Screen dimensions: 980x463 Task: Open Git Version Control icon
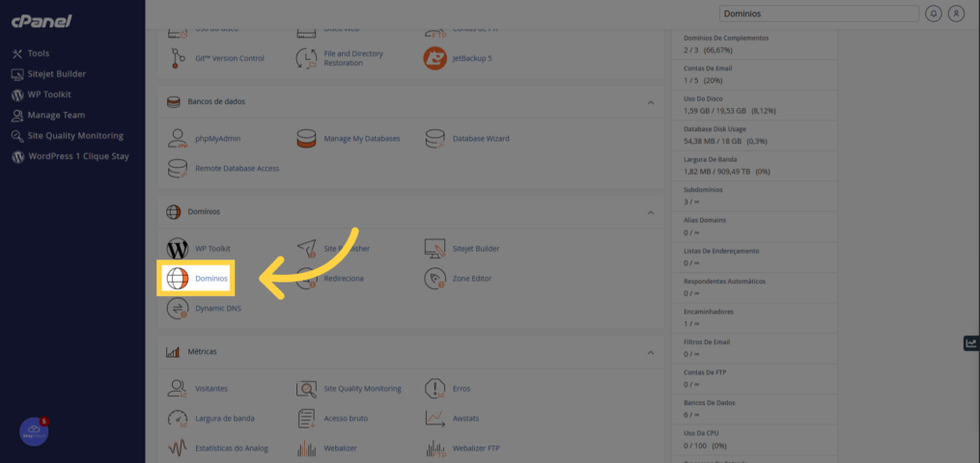[x=178, y=58]
